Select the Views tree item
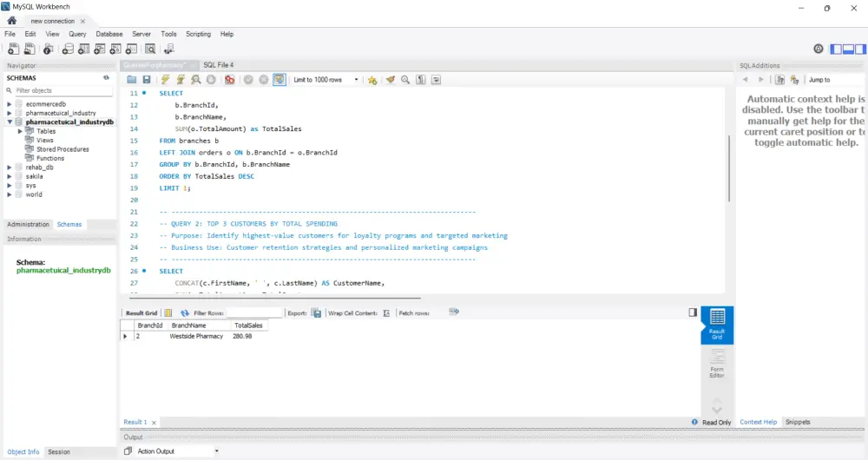This screenshot has height=460, width=868. (45, 140)
